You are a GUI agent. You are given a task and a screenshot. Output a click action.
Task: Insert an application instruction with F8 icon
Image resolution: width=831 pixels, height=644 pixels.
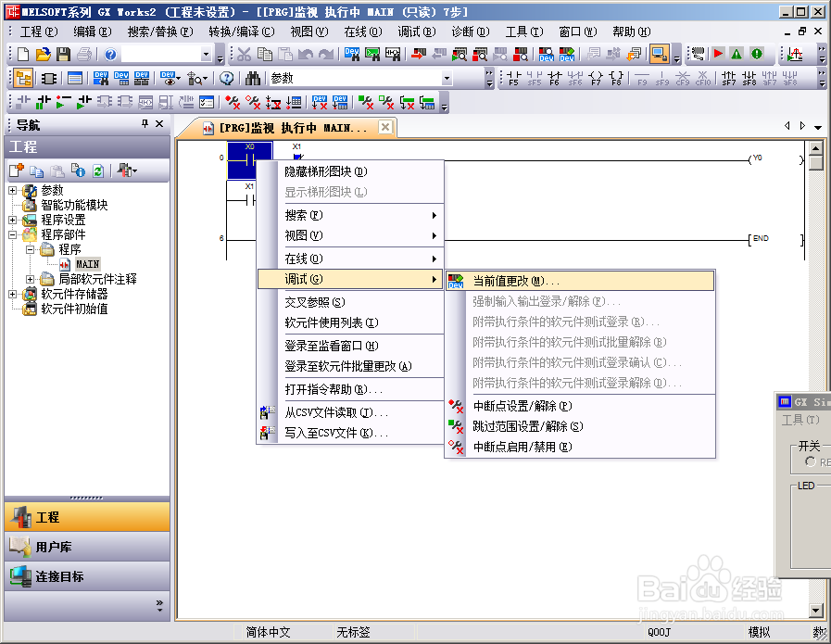click(x=616, y=79)
